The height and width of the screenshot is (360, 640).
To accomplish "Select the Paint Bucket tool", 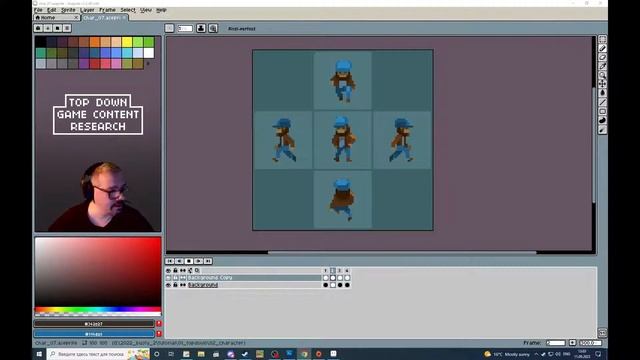I will [602, 93].
